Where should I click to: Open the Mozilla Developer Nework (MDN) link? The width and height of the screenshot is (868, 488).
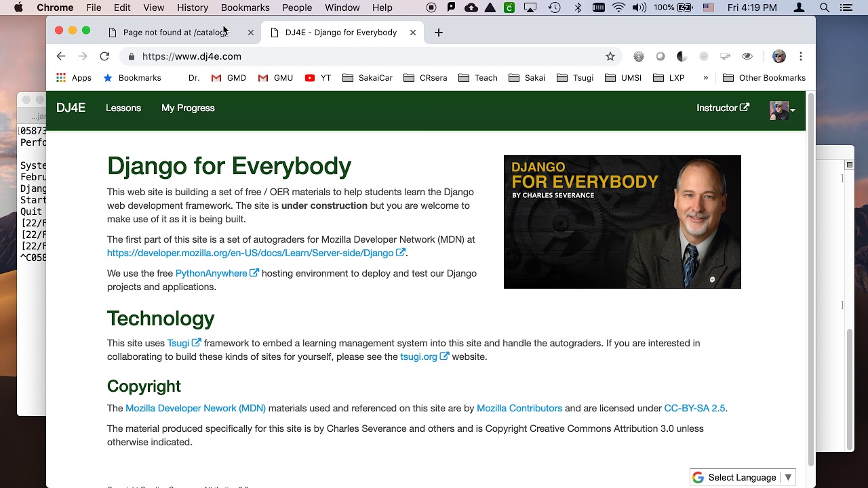tap(195, 408)
